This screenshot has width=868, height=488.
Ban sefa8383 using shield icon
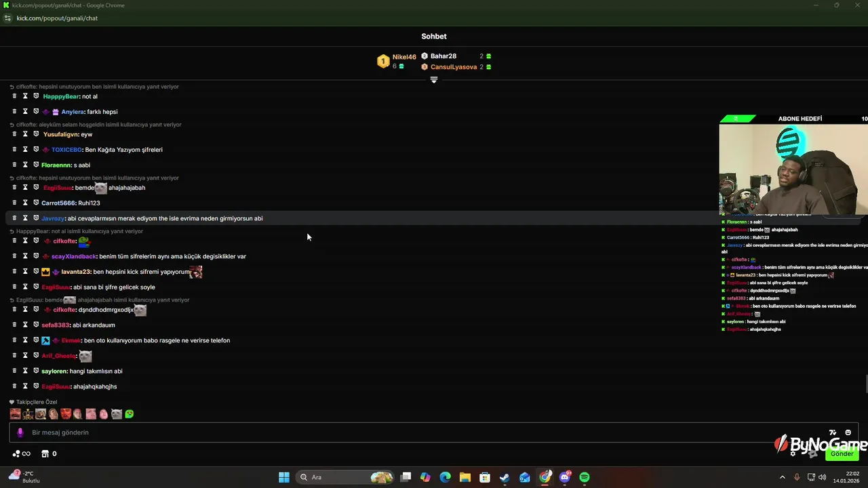[36, 325]
